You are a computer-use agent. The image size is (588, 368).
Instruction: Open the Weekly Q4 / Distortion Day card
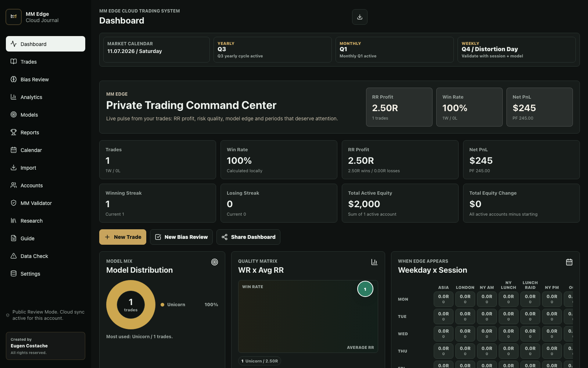coord(517,50)
